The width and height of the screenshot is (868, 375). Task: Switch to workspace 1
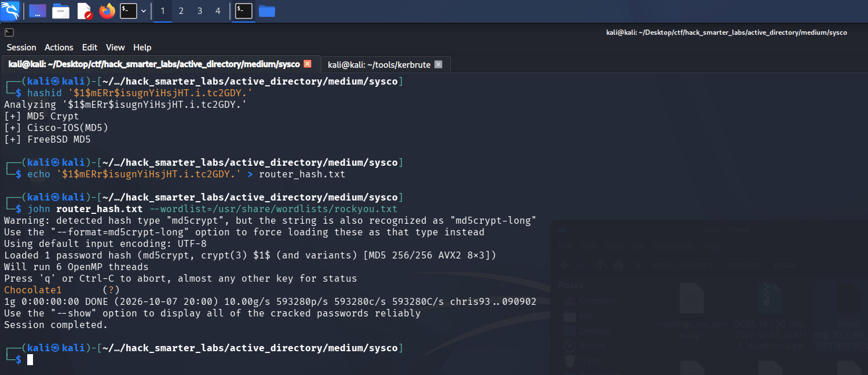pyautogui.click(x=162, y=11)
